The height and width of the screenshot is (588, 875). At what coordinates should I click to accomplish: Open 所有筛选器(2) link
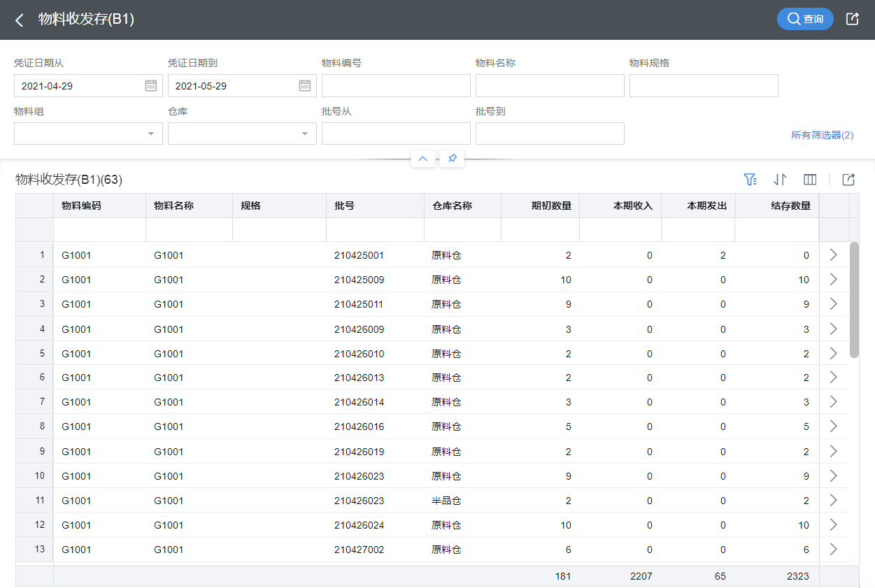(x=822, y=135)
